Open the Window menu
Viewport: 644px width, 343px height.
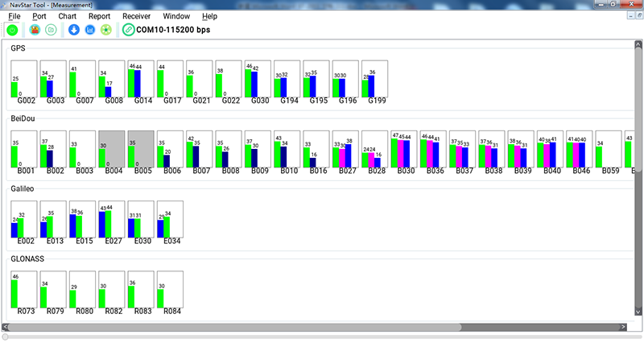176,16
